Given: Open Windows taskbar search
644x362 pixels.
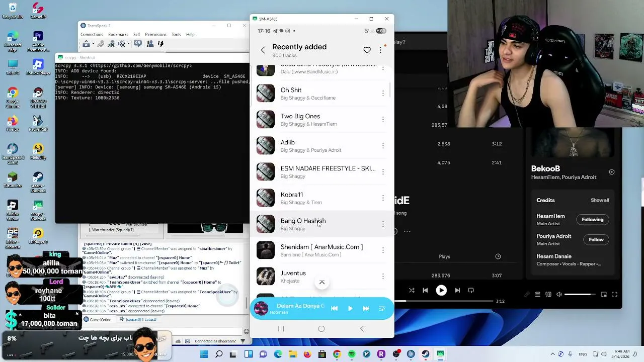Looking at the screenshot, I should click(x=219, y=354).
